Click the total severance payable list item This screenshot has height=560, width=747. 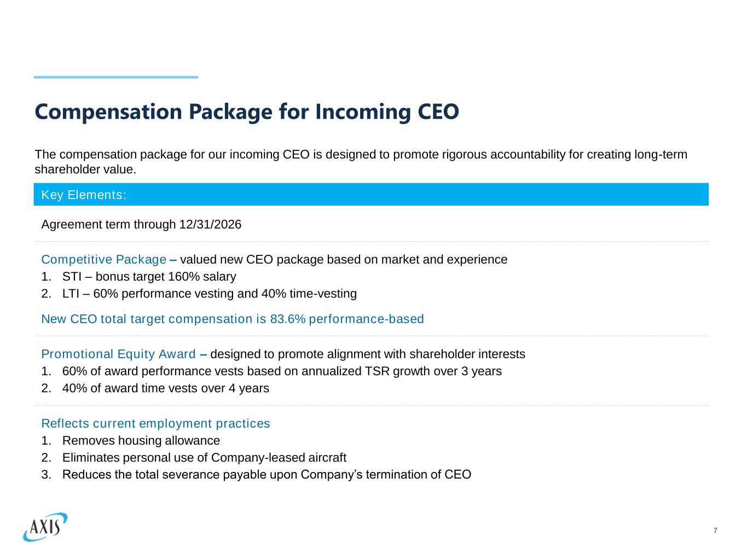(x=266, y=475)
